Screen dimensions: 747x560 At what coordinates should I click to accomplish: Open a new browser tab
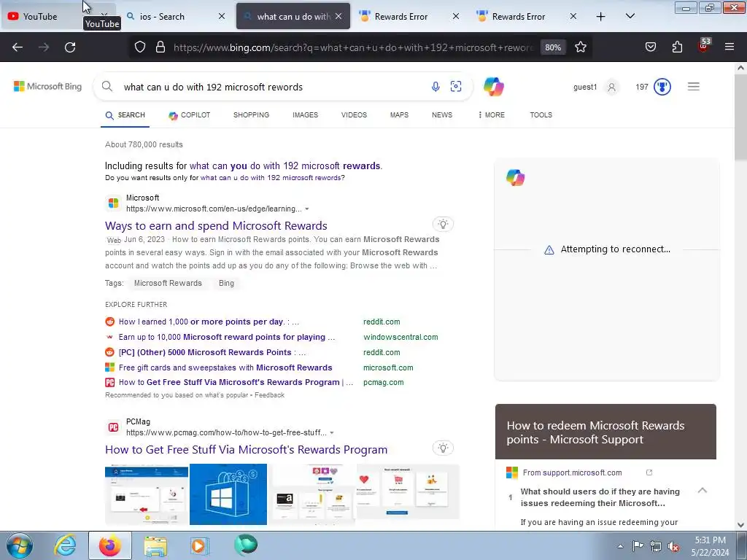(x=601, y=17)
